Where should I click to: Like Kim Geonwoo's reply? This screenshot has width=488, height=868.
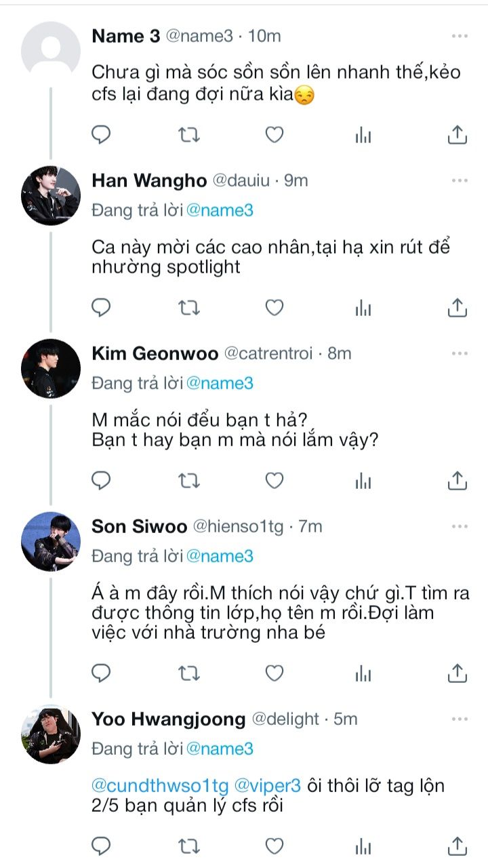(x=274, y=481)
